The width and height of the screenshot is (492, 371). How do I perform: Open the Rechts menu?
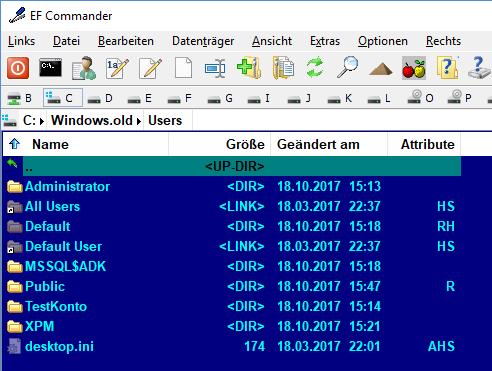point(444,41)
